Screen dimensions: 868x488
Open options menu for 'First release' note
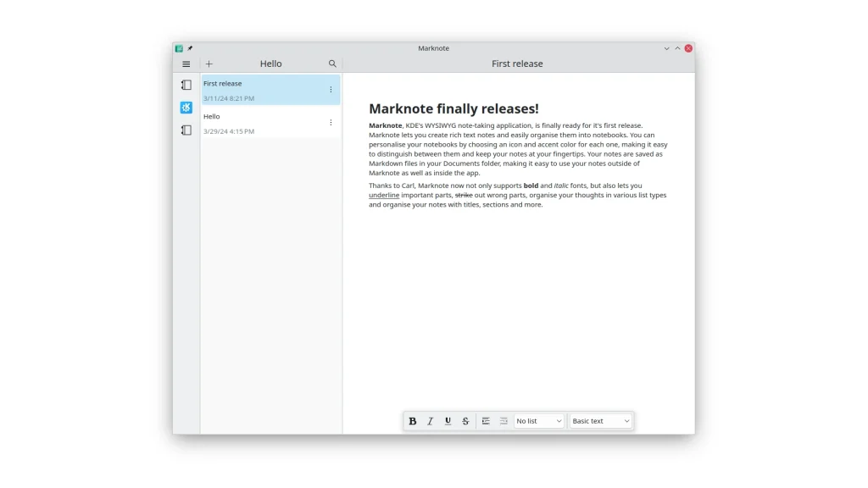point(331,90)
